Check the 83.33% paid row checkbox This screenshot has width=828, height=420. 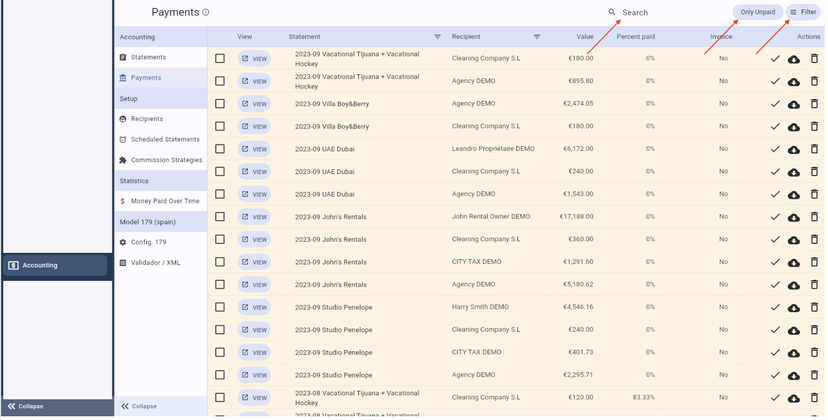pos(220,397)
